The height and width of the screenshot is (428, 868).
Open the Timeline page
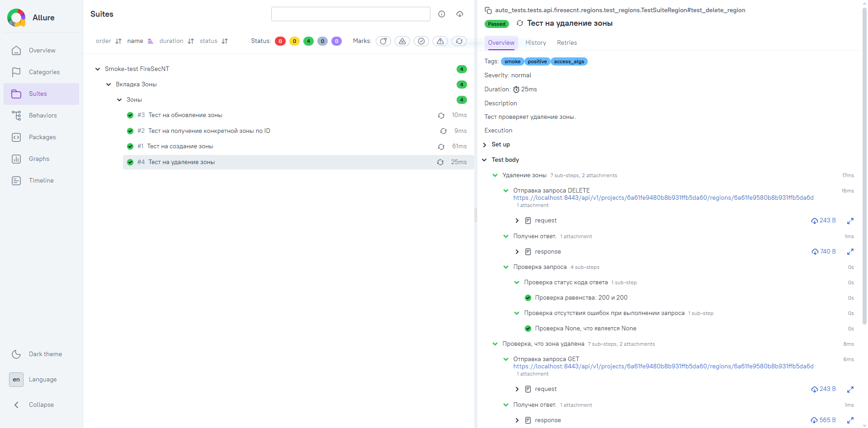click(x=42, y=181)
